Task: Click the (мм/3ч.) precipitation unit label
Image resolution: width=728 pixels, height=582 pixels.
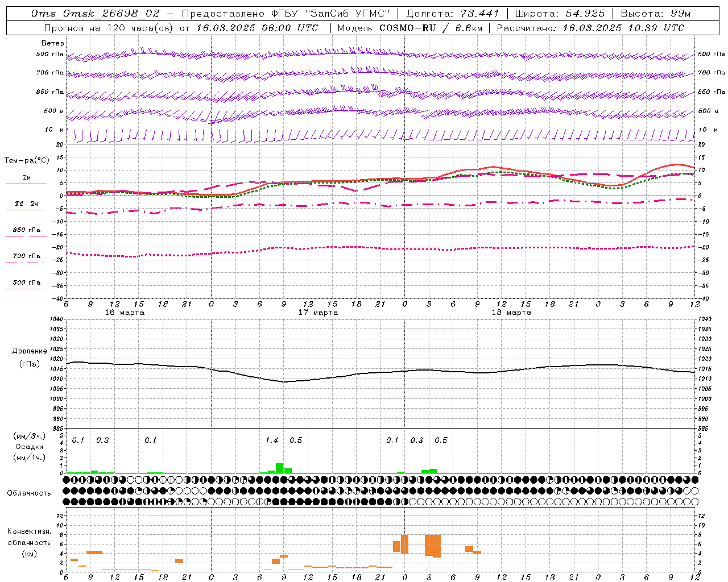Action: coord(30,436)
